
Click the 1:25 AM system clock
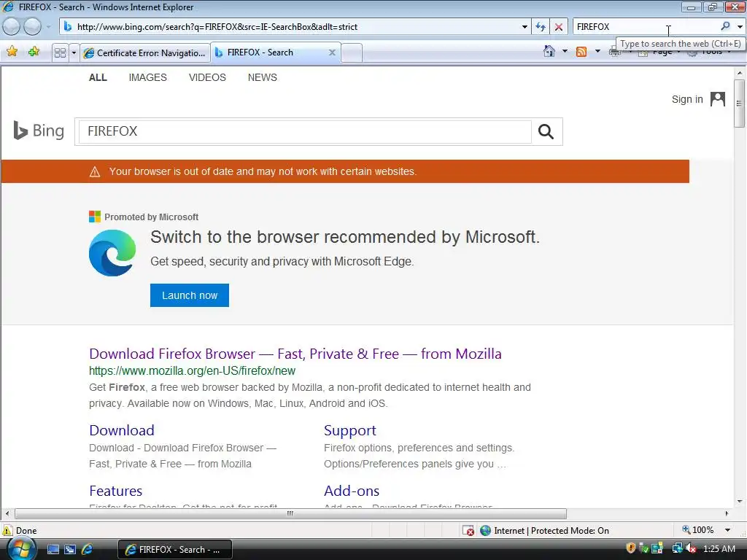(719, 549)
